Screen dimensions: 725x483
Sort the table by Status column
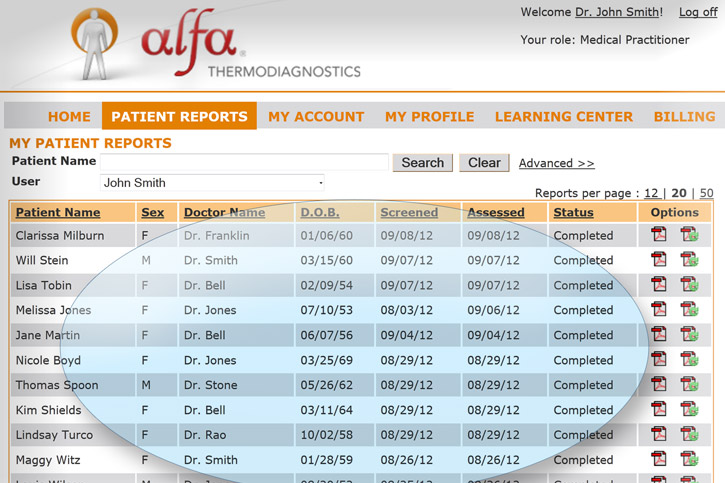(x=573, y=212)
